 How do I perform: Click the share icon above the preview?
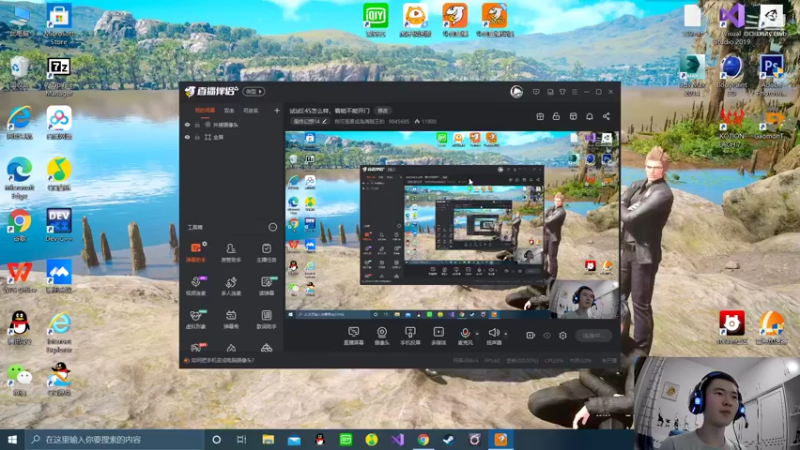606,116
